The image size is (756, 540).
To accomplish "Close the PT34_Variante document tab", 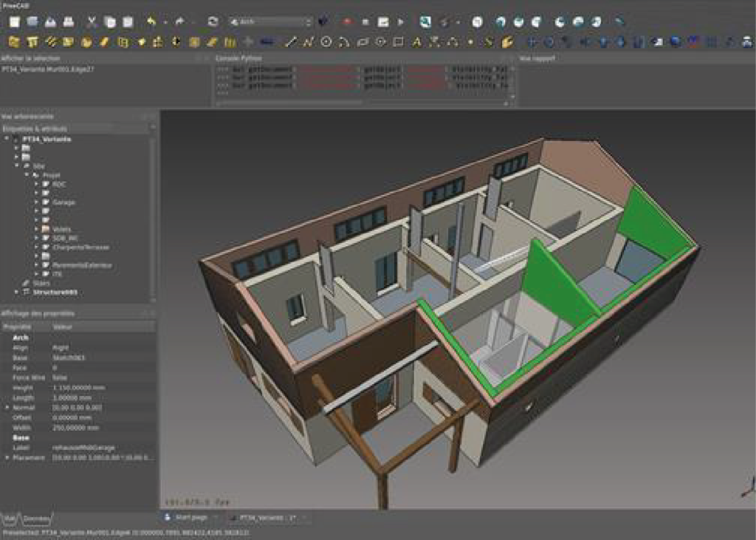I will [305, 518].
